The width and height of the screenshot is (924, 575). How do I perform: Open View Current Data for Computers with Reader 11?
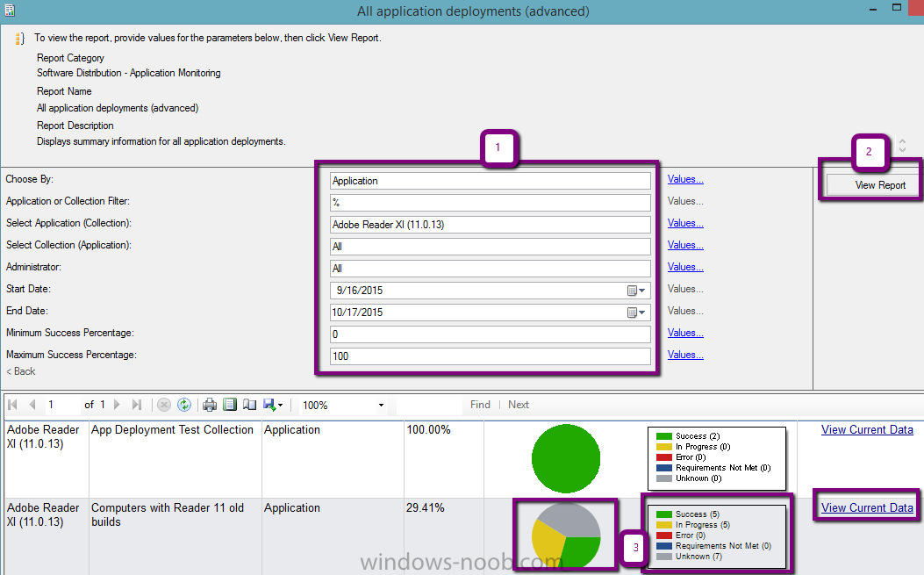point(867,507)
